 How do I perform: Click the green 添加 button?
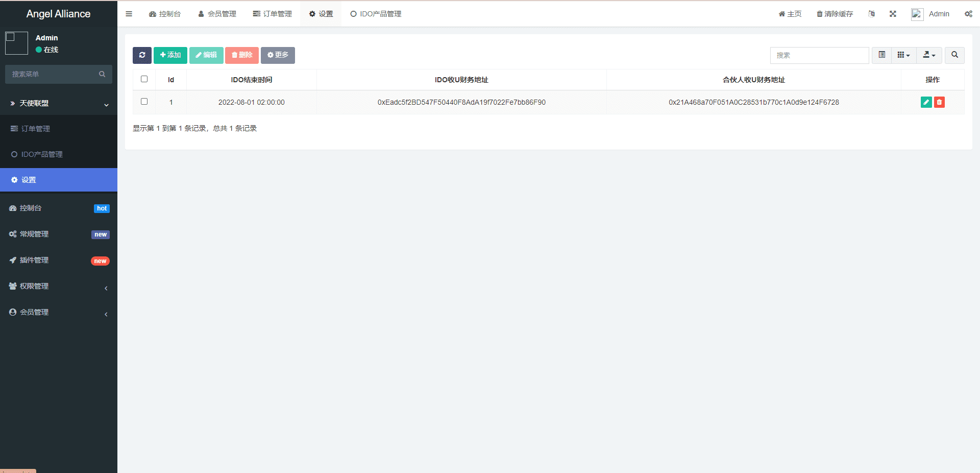tap(170, 55)
